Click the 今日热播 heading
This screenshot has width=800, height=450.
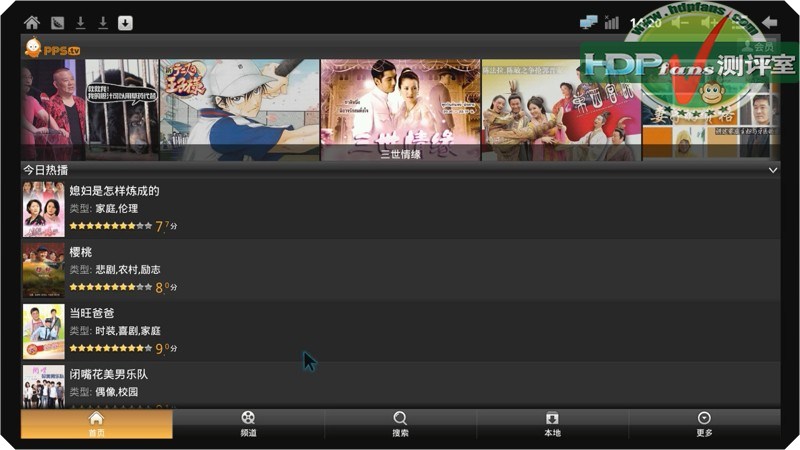click(45, 170)
